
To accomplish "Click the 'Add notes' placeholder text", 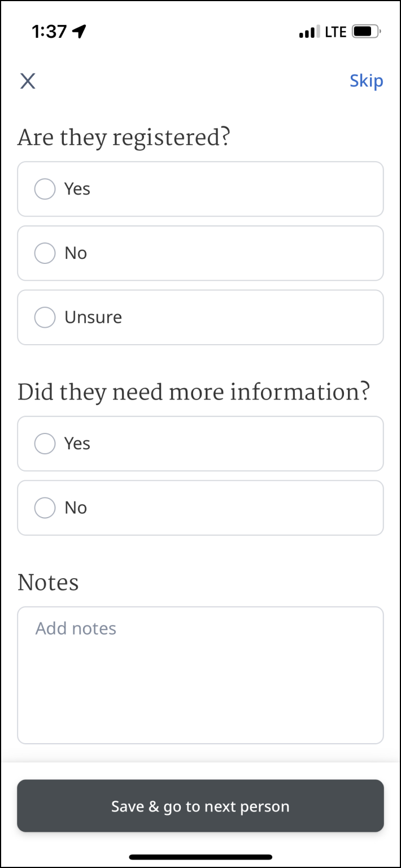I will point(76,628).
